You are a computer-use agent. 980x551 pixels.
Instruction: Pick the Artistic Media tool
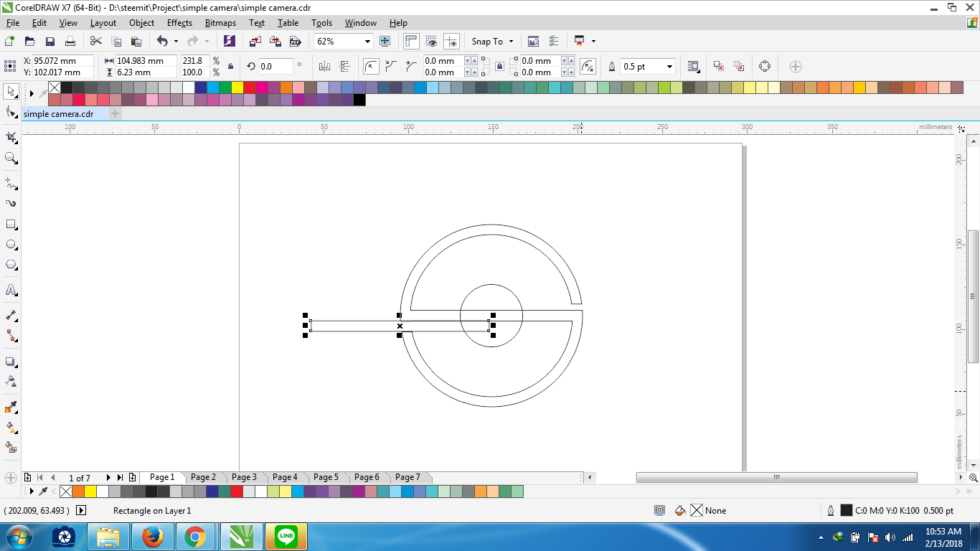(x=11, y=203)
